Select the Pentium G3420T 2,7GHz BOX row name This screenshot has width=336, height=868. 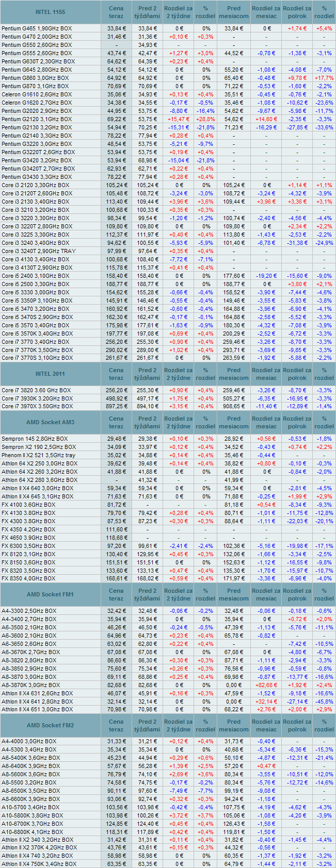pyautogui.click(x=38, y=169)
